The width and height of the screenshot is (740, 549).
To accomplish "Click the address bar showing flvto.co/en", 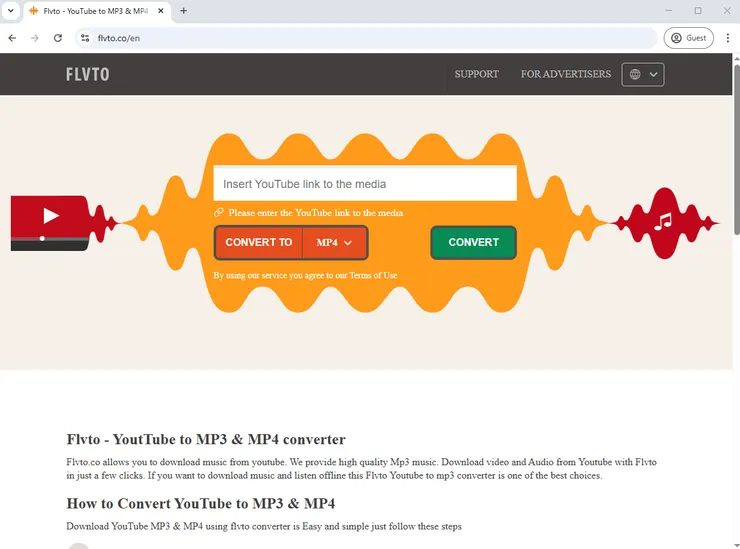I will (366, 38).
